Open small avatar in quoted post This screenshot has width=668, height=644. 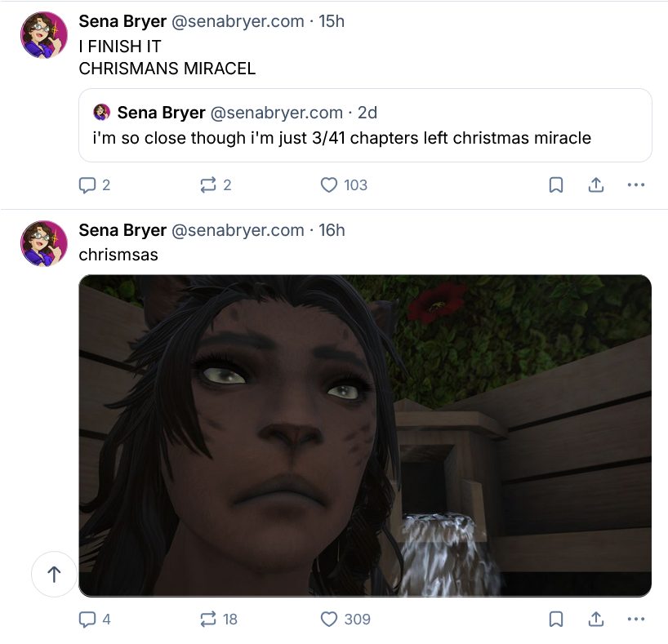(x=101, y=113)
